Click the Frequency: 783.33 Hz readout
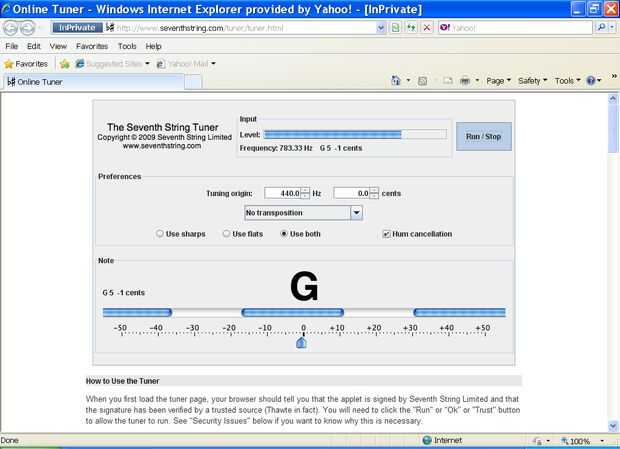The height and width of the screenshot is (449, 620). pos(276,148)
